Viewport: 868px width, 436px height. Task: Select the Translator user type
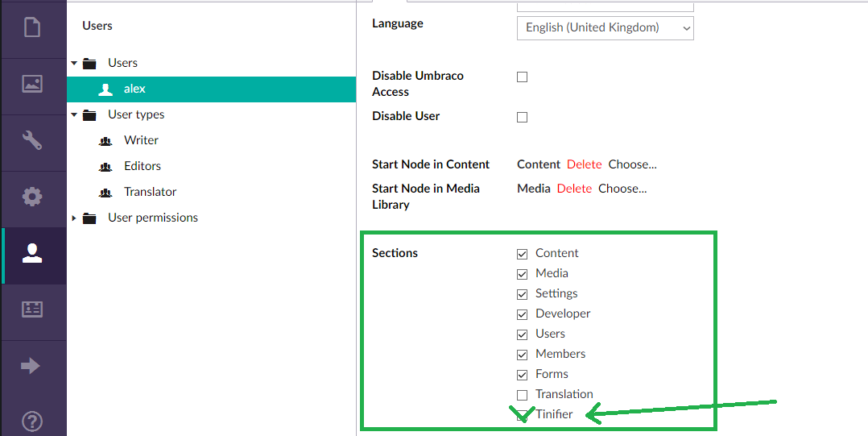[x=150, y=192]
